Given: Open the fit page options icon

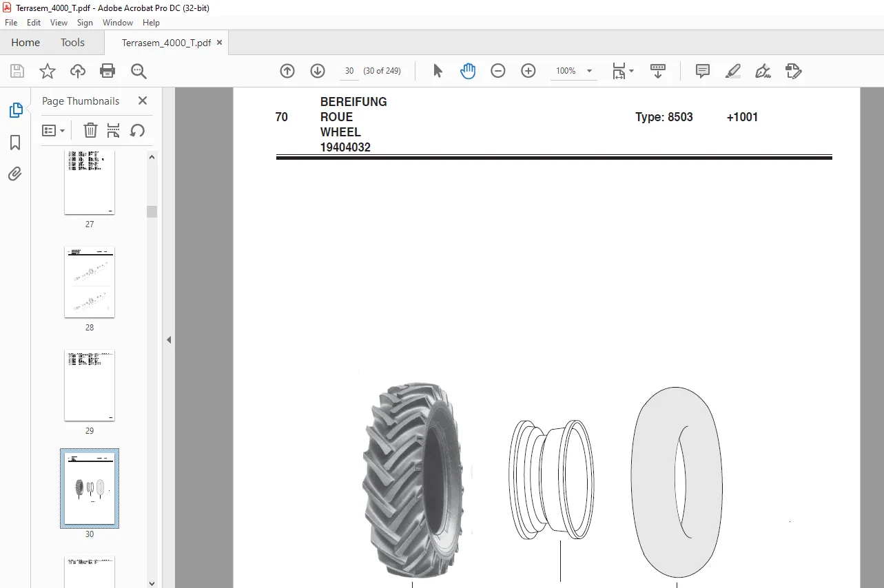Looking at the screenshot, I should pos(623,71).
